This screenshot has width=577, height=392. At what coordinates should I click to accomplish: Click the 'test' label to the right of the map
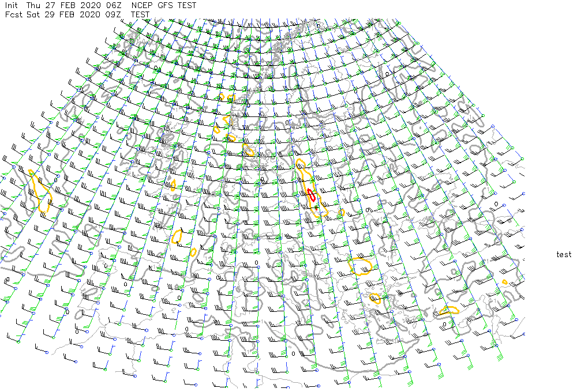(564, 254)
